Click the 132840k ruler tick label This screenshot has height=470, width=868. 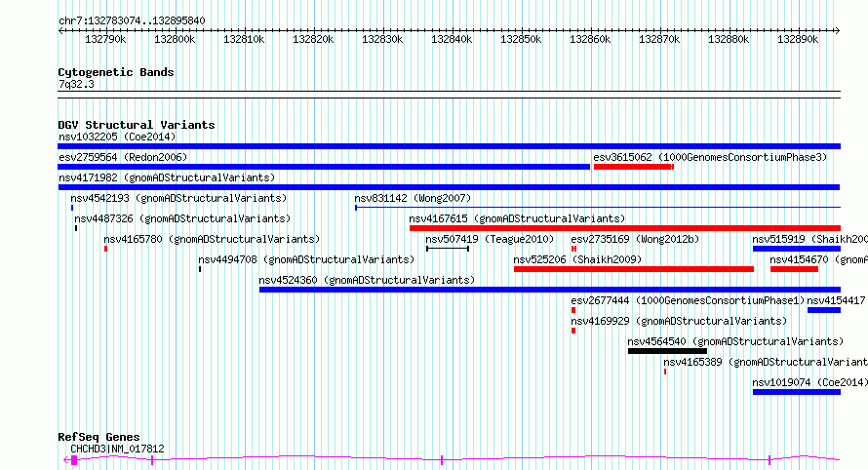coord(452,39)
